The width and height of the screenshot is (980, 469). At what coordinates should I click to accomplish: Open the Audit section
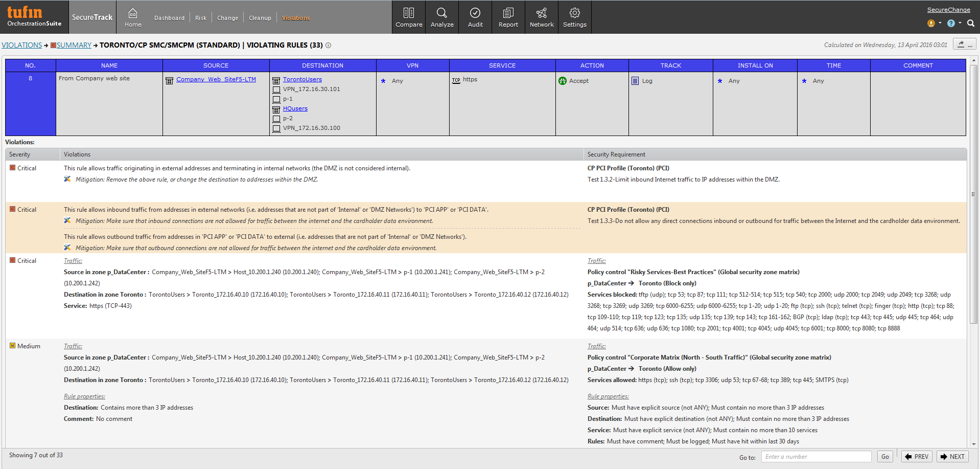[x=475, y=17]
